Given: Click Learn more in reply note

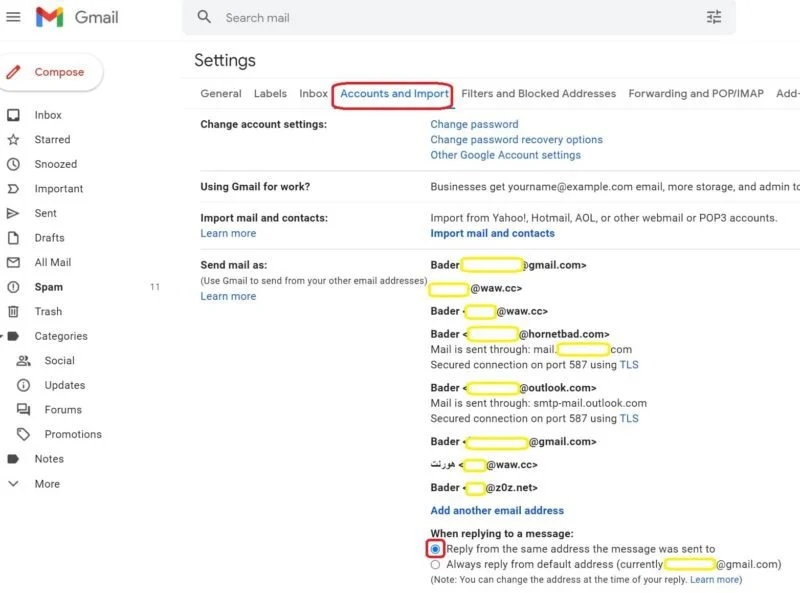Looking at the screenshot, I should (714, 580).
